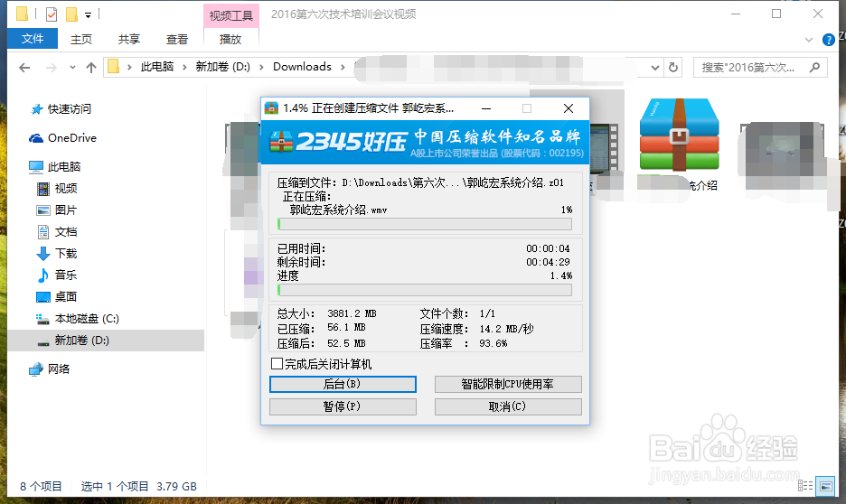Open quick access toolbar customize dropdown
This screenshot has width=846, height=504.
pos(88,15)
